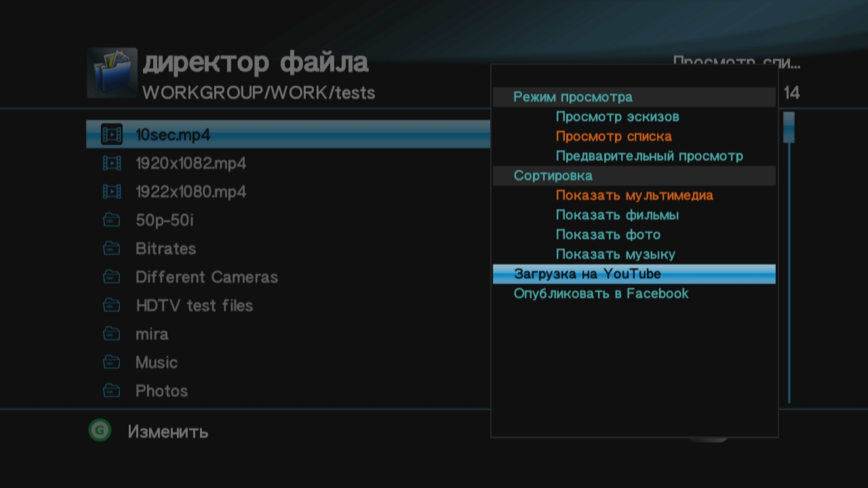Click the folder icon next to HDTV test files
Image resolution: width=868 pixels, height=488 pixels.
click(112, 305)
